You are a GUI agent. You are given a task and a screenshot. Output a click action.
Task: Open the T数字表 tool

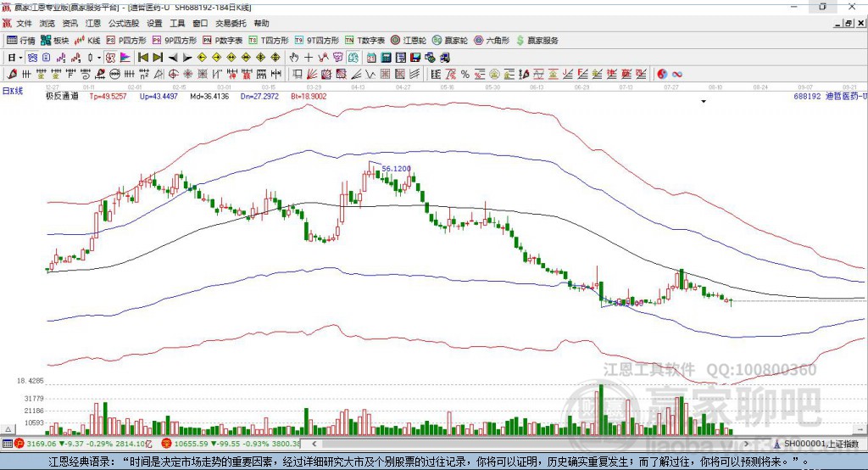(364, 41)
